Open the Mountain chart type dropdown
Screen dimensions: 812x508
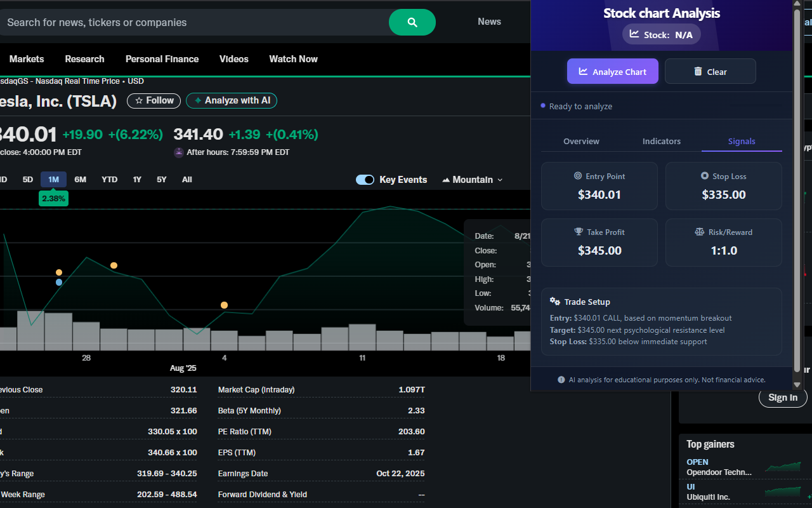473,180
